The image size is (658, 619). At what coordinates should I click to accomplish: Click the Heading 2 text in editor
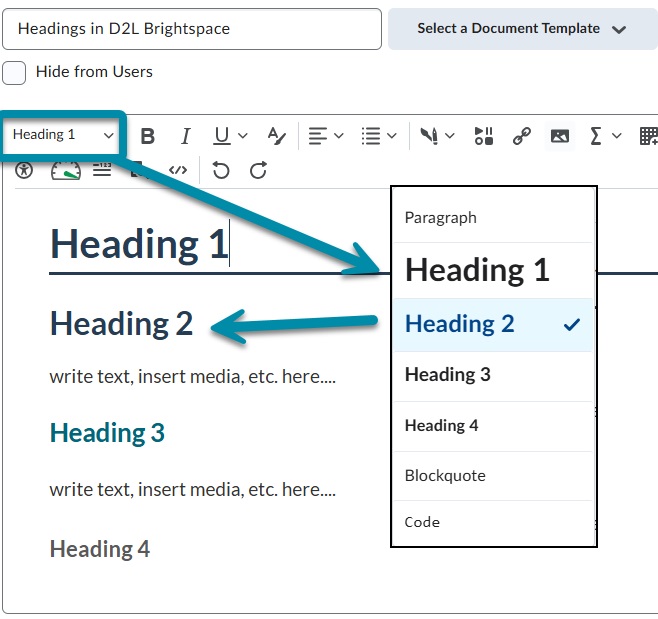click(x=121, y=324)
